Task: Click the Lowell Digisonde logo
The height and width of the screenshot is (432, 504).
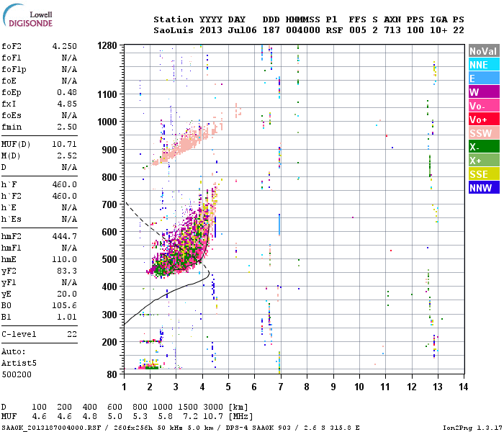Action: [28, 16]
